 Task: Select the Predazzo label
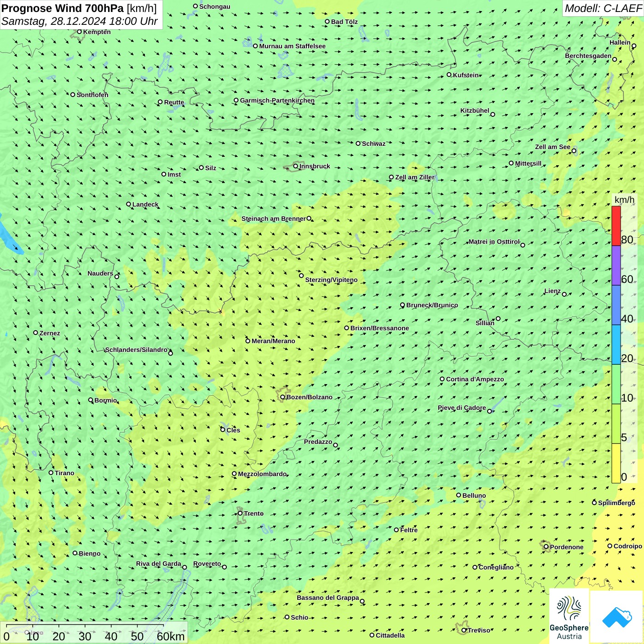(318, 442)
